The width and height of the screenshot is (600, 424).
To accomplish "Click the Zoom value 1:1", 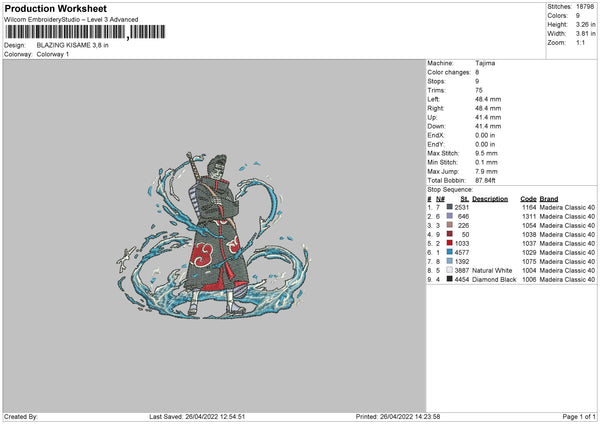I will pyautogui.click(x=580, y=42).
